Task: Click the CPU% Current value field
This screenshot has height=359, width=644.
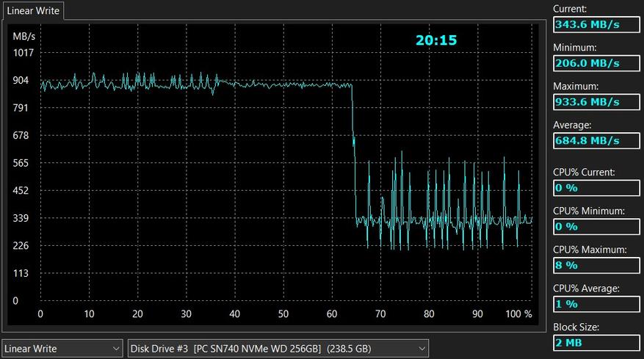Action: point(596,188)
